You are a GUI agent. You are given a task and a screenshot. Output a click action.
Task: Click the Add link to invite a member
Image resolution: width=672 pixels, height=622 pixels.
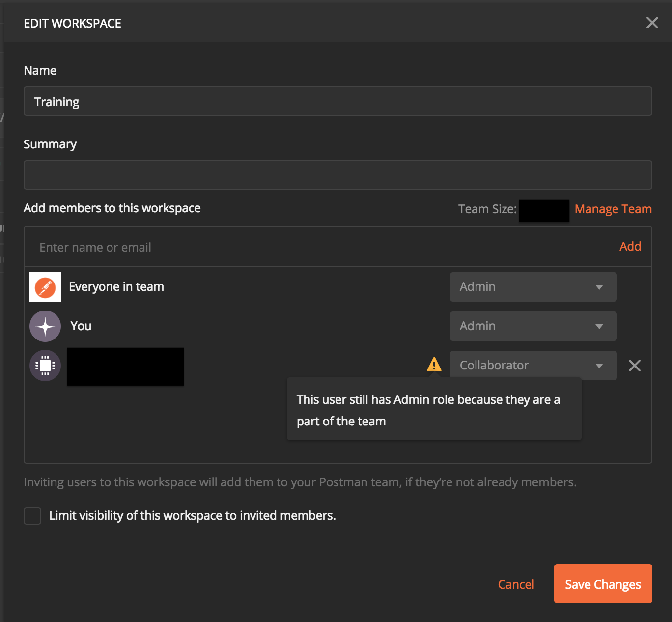pos(630,246)
